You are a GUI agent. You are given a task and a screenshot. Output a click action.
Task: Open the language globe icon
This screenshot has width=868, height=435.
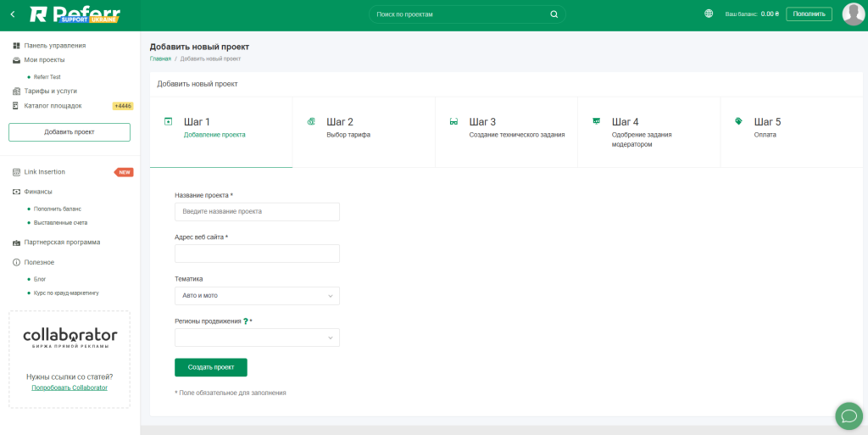(x=709, y=14)
